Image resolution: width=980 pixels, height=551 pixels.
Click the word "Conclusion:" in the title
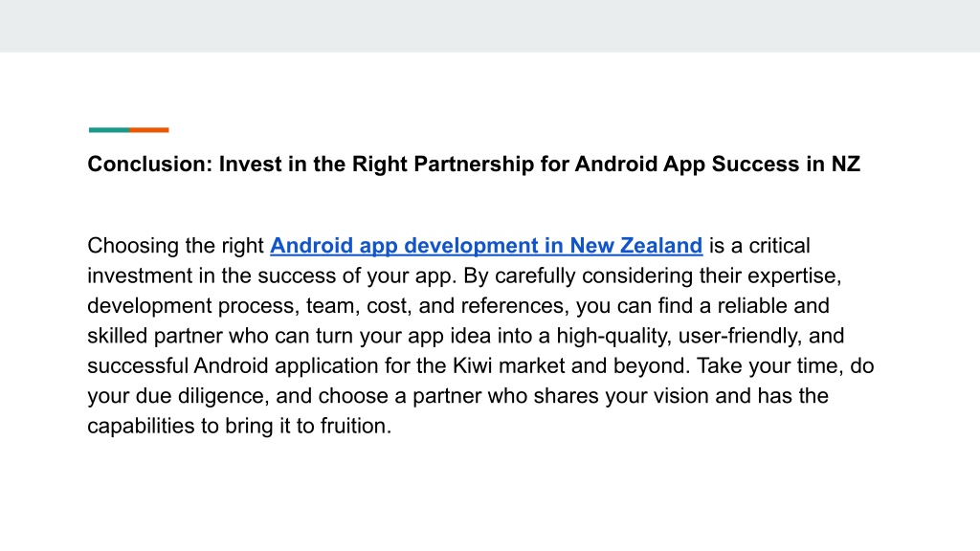150,164
